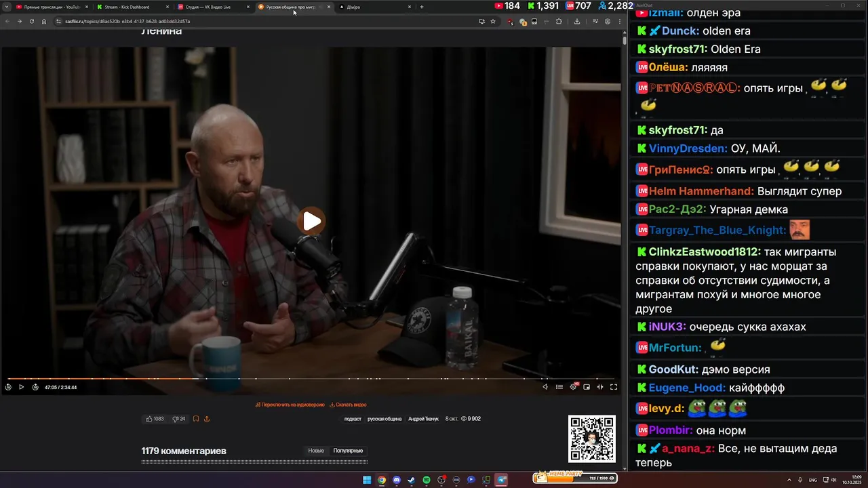Enter fullscreen video mode
This screenshot has height=488, width=868.
(x=614, y=387)
